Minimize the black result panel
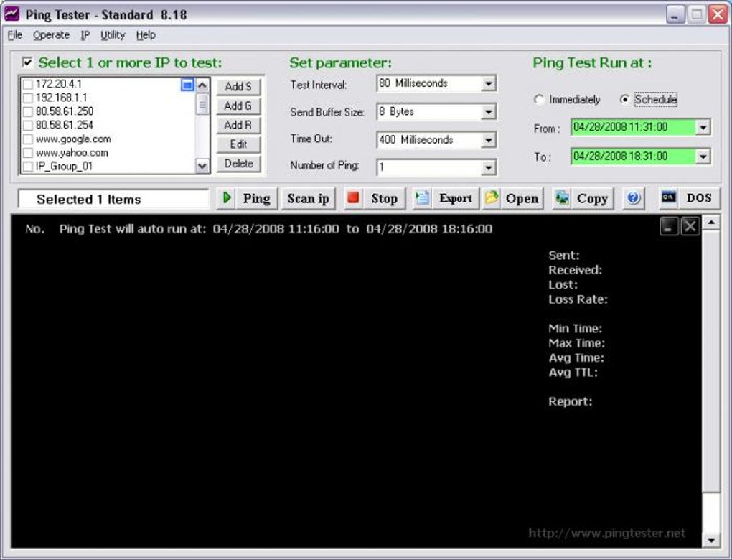This screenshot has height=560, width=732. 669,227
